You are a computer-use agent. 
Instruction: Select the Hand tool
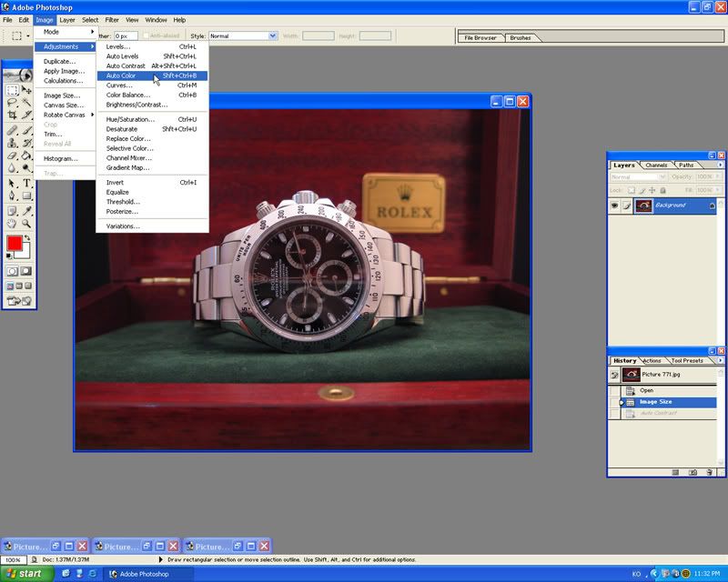pyautogui.click(x=13, y=224)
